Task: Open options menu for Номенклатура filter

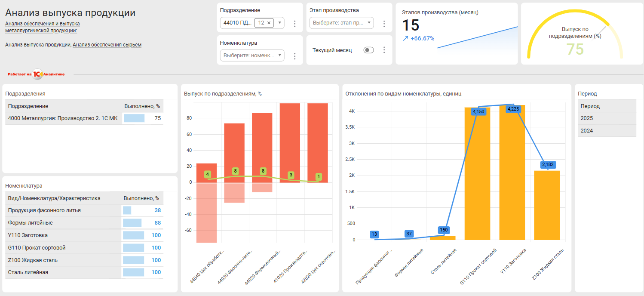Action: [x=295, y=56]
